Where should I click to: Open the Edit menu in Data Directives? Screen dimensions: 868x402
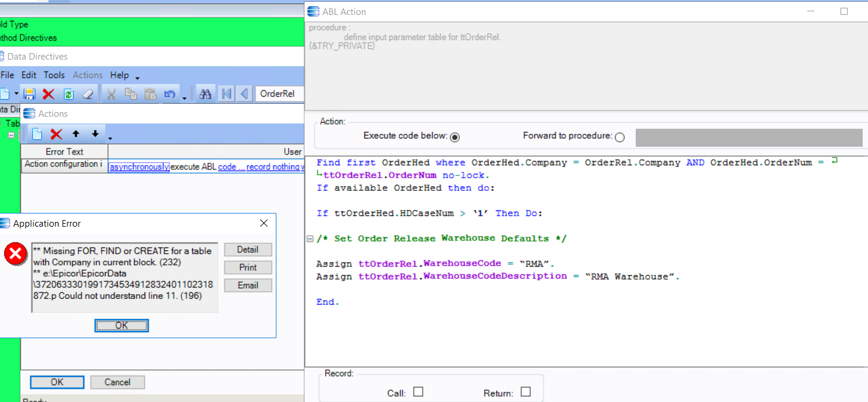[29, 75]
